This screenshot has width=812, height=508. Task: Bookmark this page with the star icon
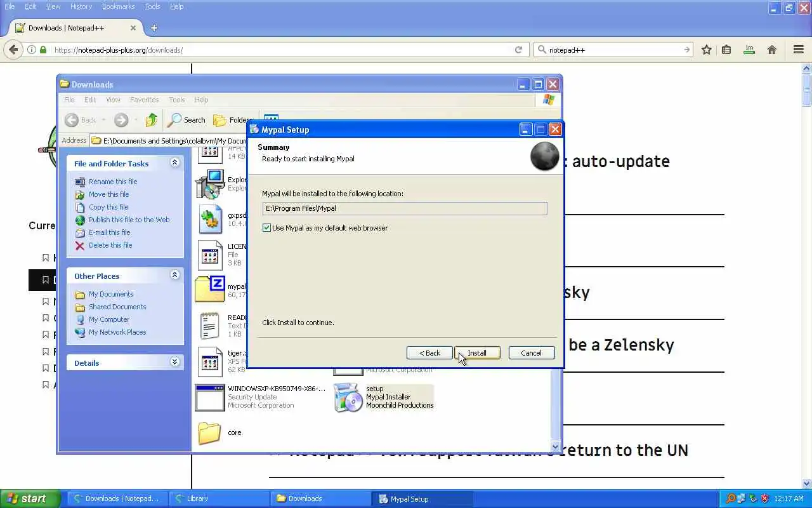click(x=706, y=50)
